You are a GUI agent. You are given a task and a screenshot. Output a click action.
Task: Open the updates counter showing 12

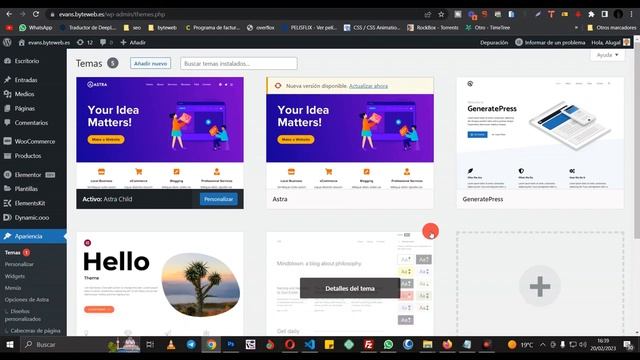click(x=85, y=42)
